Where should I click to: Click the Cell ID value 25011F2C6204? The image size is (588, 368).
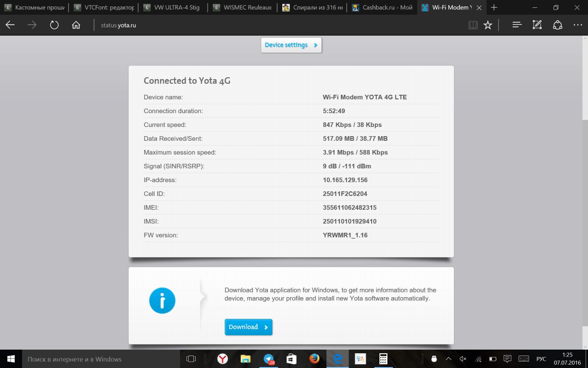pyautogui.click(x=345, y=194)
